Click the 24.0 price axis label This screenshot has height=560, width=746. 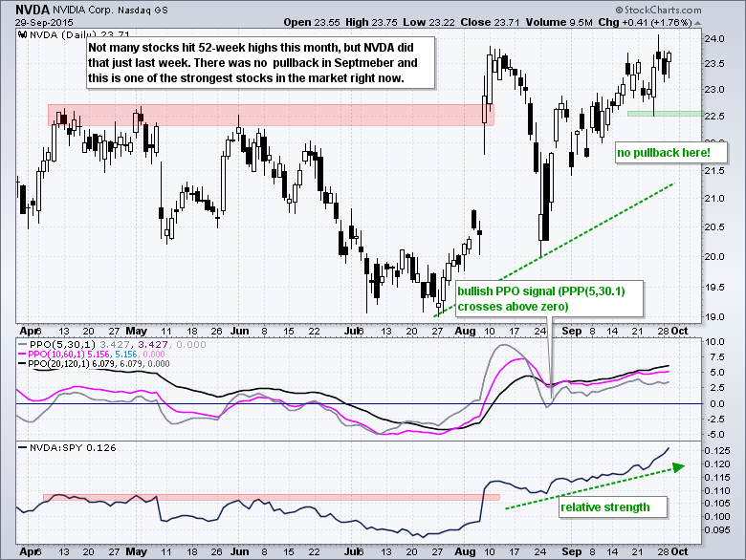pyautogui.click(x=714, y=39)
